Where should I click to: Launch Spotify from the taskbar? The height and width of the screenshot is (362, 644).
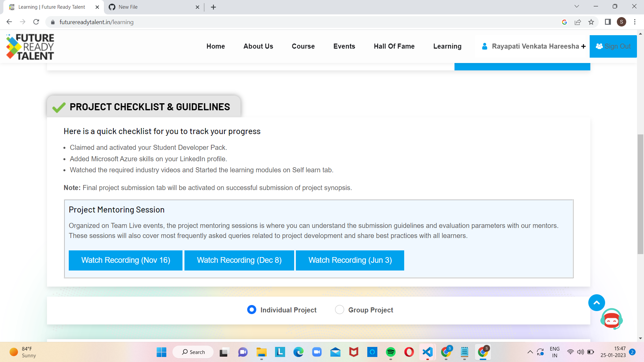390,352
